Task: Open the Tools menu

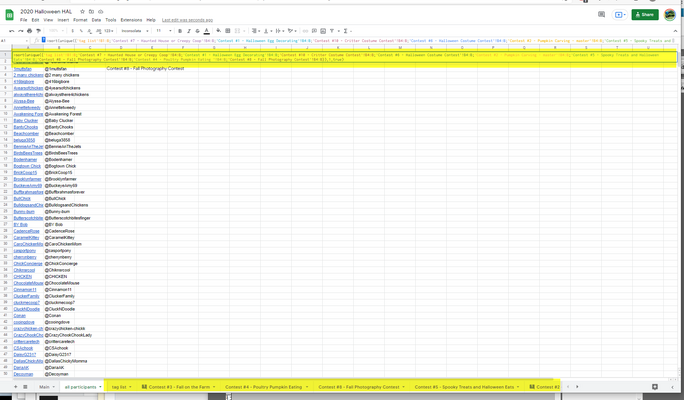Action: [x=111, y=20]
